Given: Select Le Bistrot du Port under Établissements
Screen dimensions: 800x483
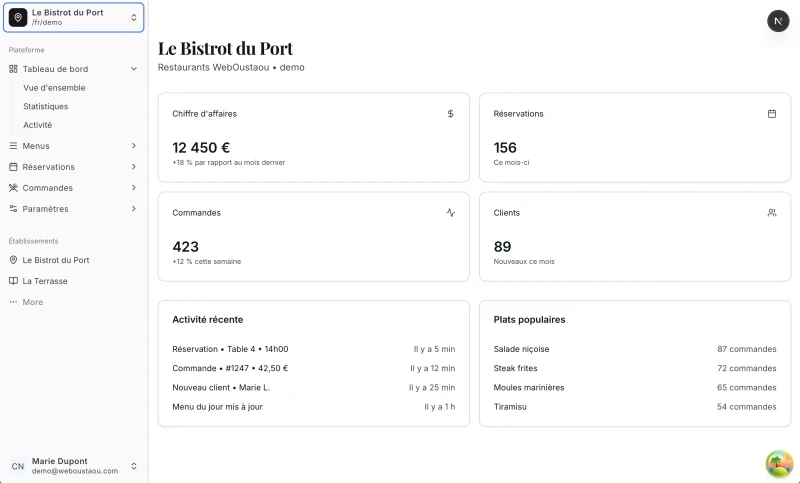Looking at the screenshot, I should [x=73, y=260].
